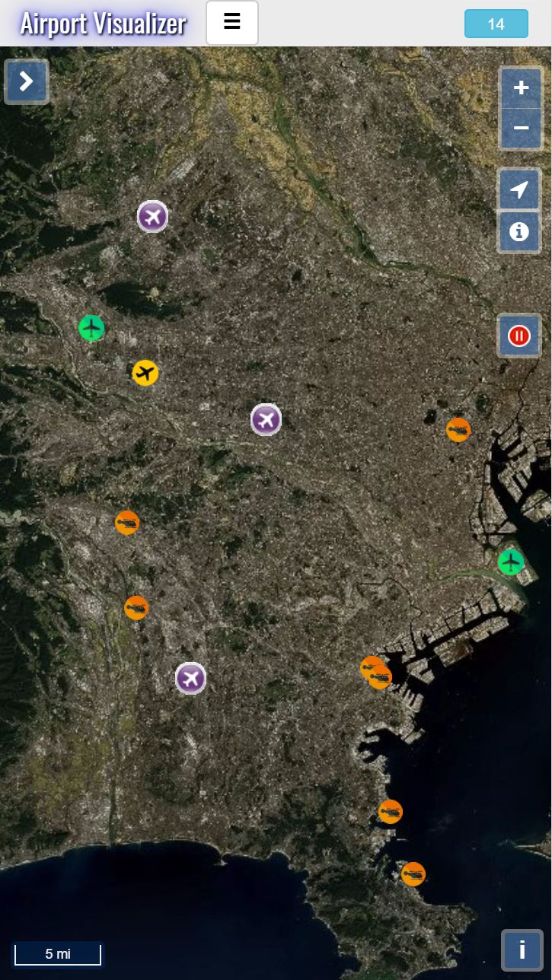Select the orange heliport marker above the southern purple airplane

pyautogui.click(x=136, y=608)
